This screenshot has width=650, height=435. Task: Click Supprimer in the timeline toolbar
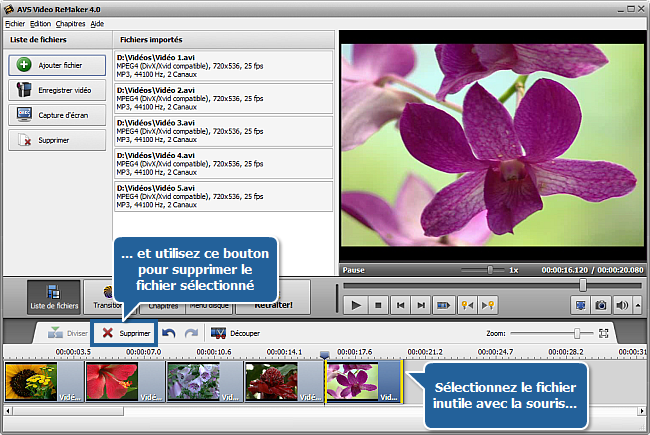(x=125, y=332)
